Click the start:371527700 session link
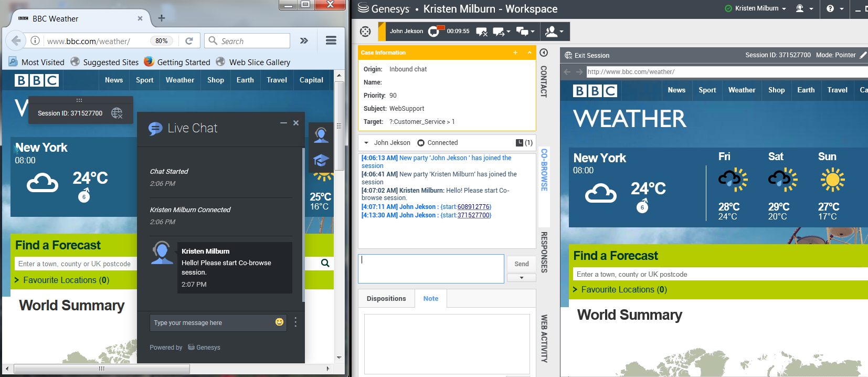The height and width of the screenshot is (377, 868). 473,215
